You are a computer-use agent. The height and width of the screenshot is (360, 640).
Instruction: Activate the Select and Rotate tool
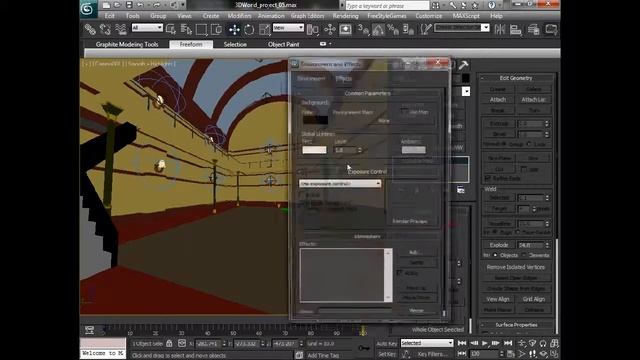coord(249,29)
